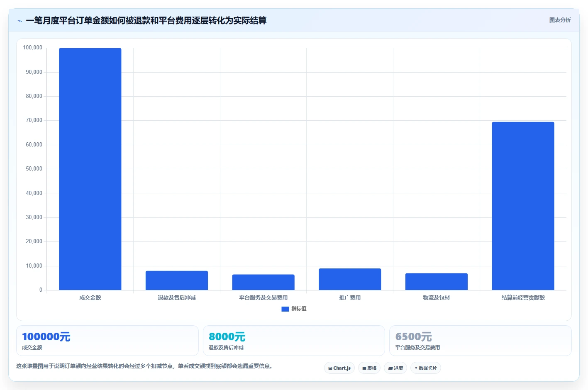Click the icon inside the 进度 tag
This screenshot has width=588, height=390.
coord(390,368)
